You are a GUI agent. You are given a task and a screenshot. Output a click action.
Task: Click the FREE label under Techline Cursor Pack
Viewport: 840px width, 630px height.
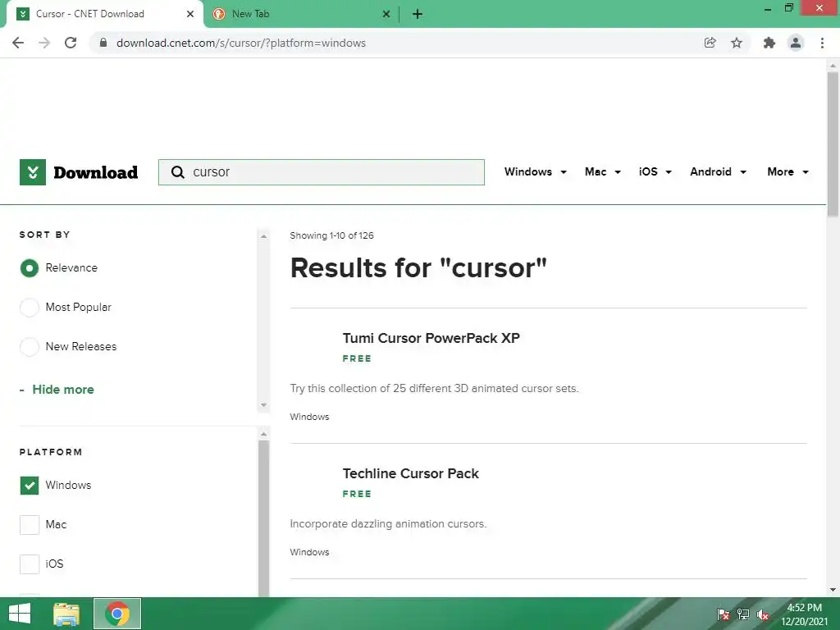[x=357, y=494]
